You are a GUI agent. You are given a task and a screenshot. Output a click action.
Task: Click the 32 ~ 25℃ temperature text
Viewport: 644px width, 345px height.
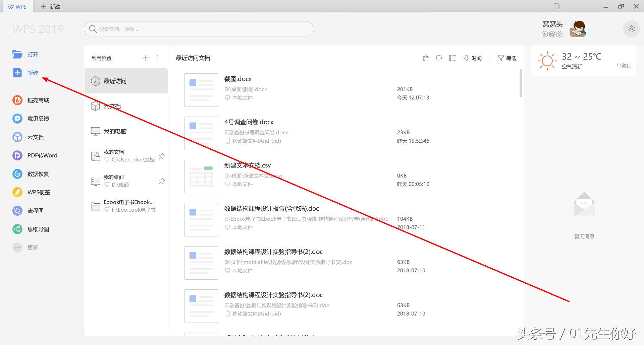click(x=582, y=56)
